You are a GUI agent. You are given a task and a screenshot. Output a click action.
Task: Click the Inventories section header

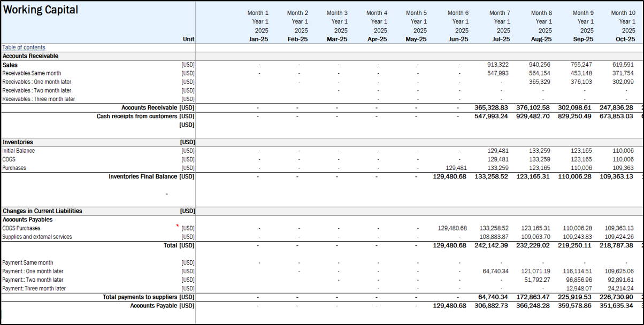click(x=18, y=142)
